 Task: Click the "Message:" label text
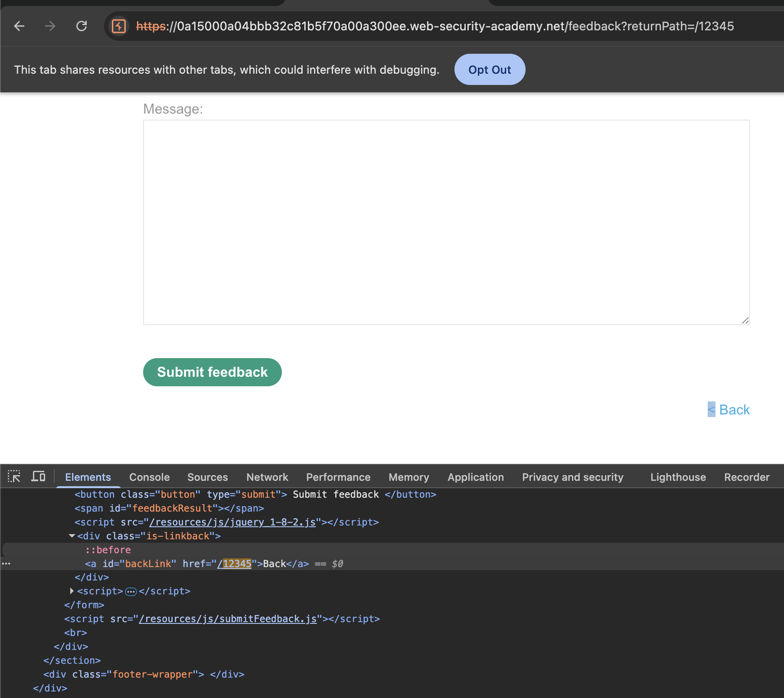pos(173,109)
